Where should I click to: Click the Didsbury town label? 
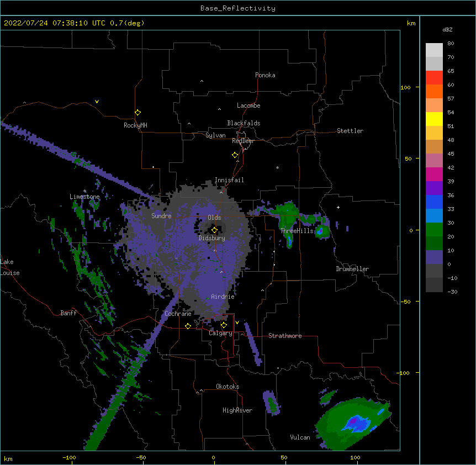click(x=212, y=238)
